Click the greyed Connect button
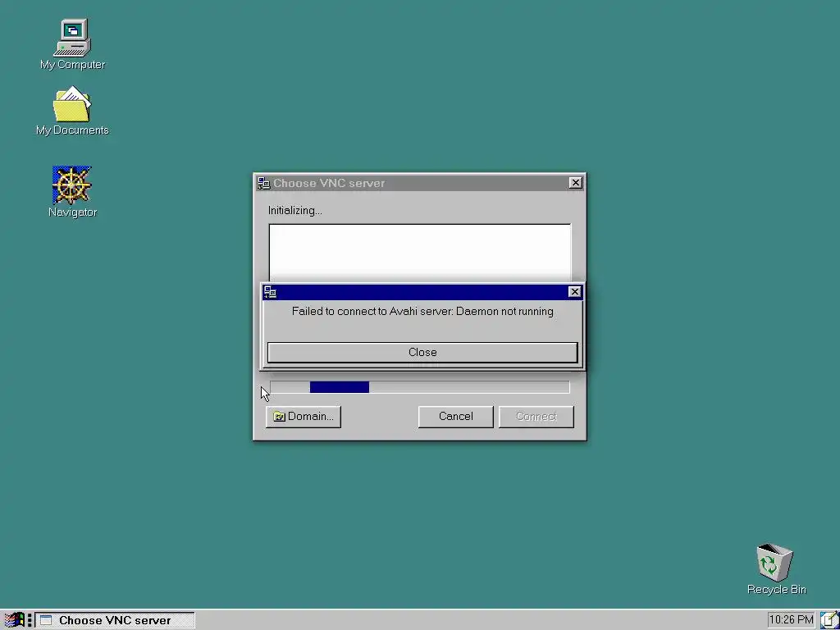 536,416
